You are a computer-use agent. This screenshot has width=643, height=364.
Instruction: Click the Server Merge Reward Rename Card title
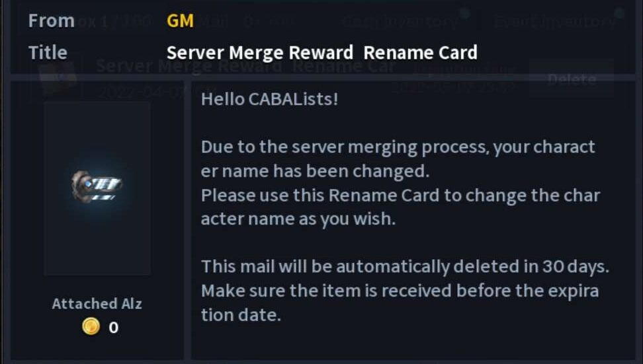pyautogui.click(x=321, y=52)
